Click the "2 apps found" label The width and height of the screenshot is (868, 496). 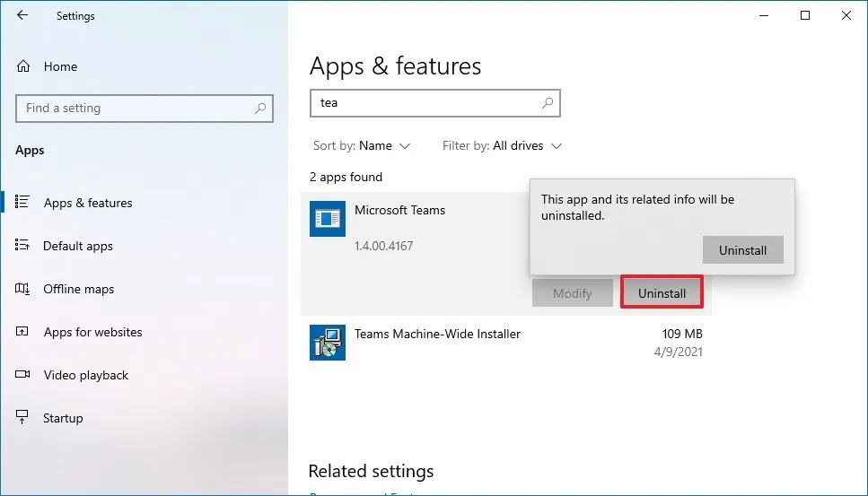coord(346,177)
